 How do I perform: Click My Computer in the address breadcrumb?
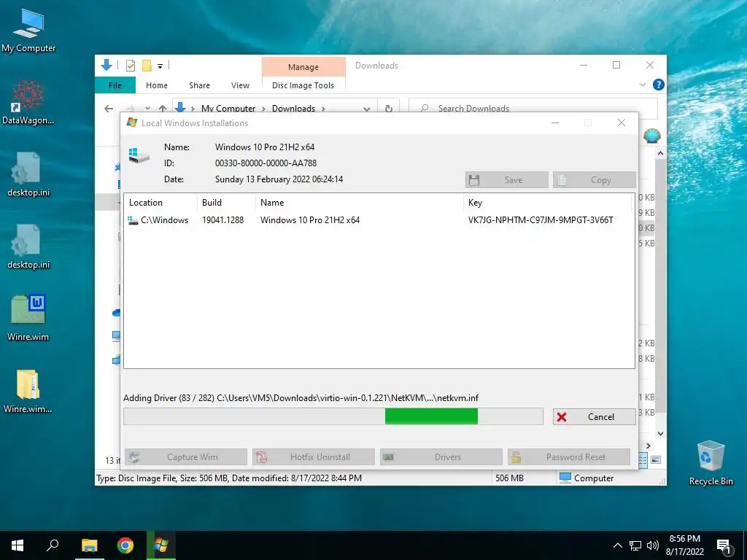click(228, 109)
